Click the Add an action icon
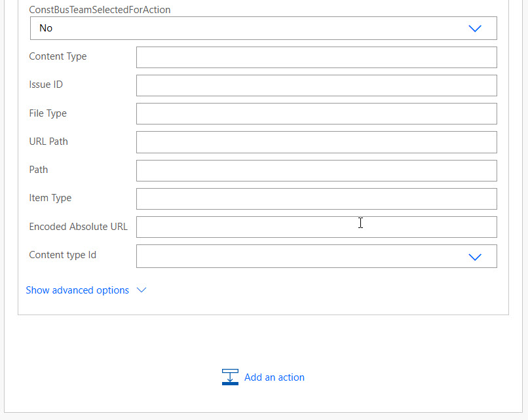The image size is (528, 420). coord(230,377)
